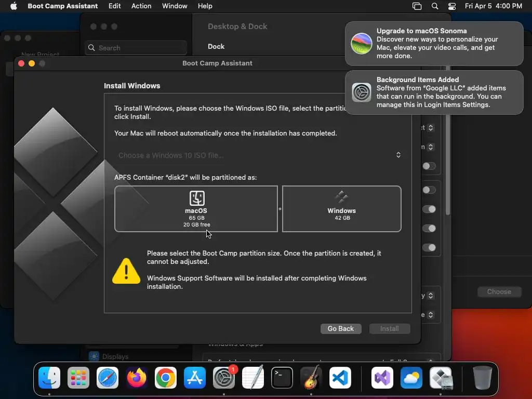The image size is (532, 399).
Task: Minimize the Boot Camp Assistant window
Action: pos(32,63)
